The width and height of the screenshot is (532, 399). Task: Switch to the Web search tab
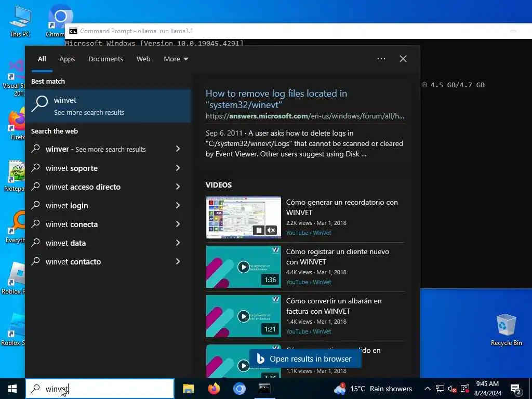[x=143, y=59]
